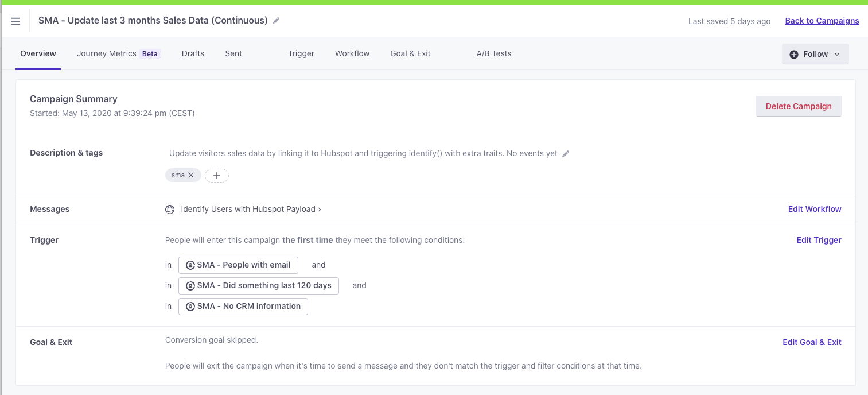Viewport: 868px width, 395px height.
Task: Remove the sma tag
Action: click(191, 175)
